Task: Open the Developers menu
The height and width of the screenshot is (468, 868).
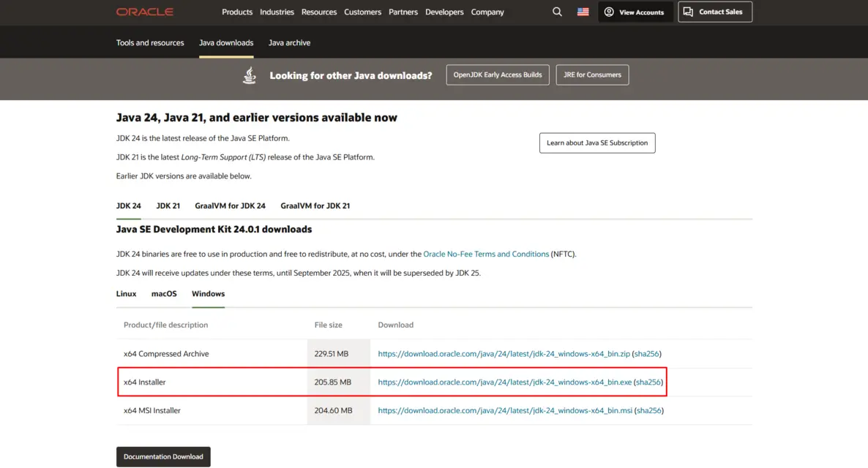Action: click(x=444, y=12)
